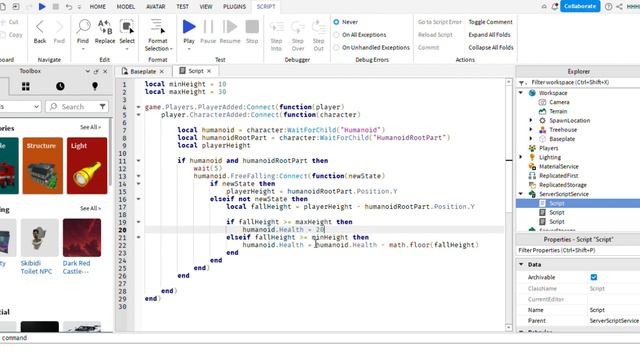
Task: Open the Toolbox lightbulb creations icon
Action: click(95, 86)
